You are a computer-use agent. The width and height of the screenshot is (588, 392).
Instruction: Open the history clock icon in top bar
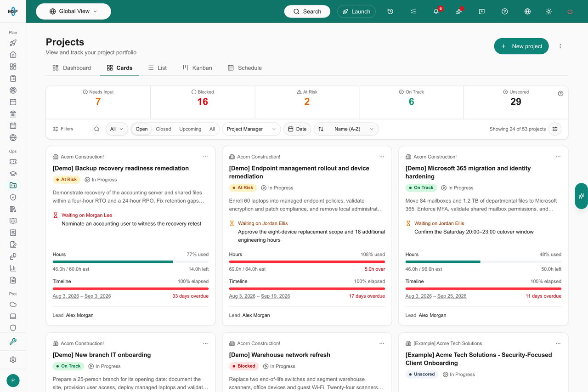[390, 11]
